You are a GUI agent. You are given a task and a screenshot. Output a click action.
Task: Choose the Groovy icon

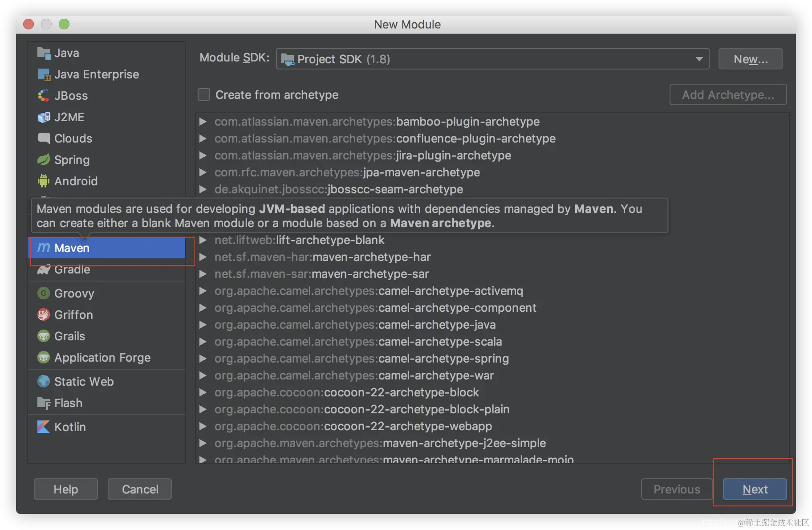pyautogui.click(x=44, y=293)
